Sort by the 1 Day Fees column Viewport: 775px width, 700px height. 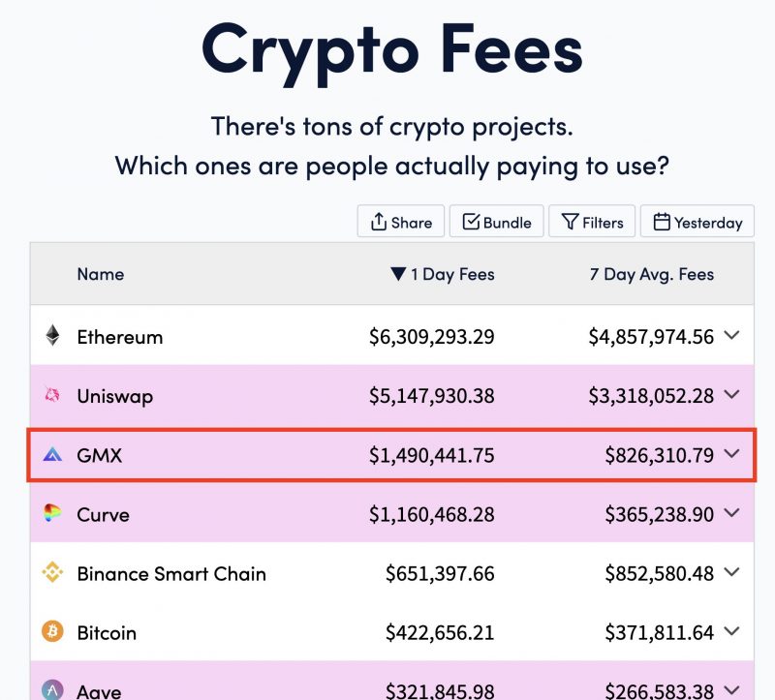pos(443,274)
